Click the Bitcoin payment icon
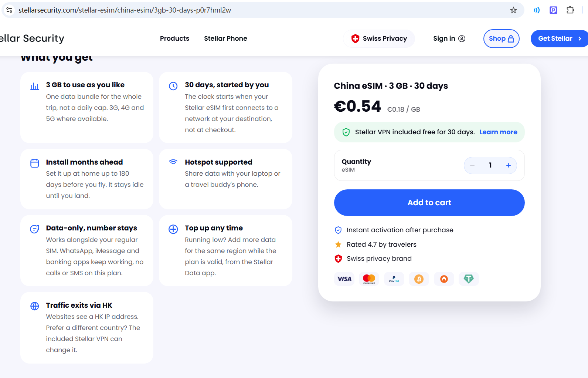This screenshot has width=588, height=378. click(x=419, y=279)
